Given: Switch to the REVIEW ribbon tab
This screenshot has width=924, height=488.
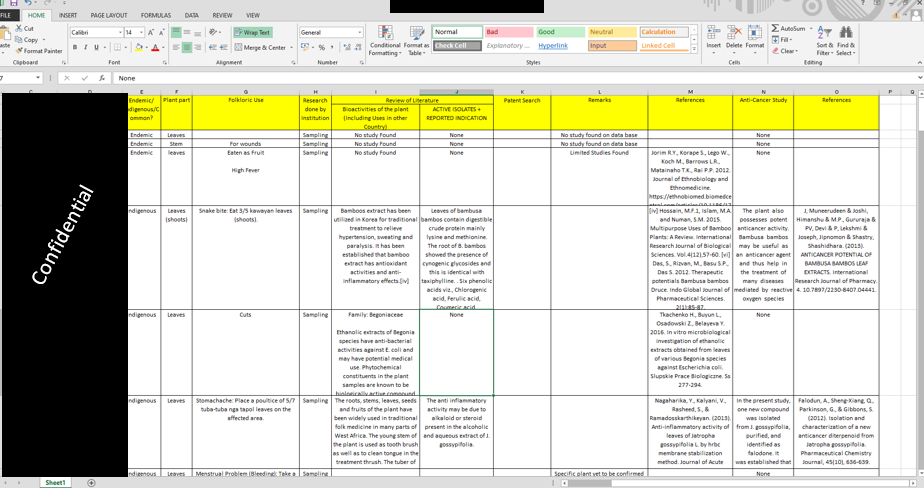Looking at the screenshot, I should click(x=222, y=15).
